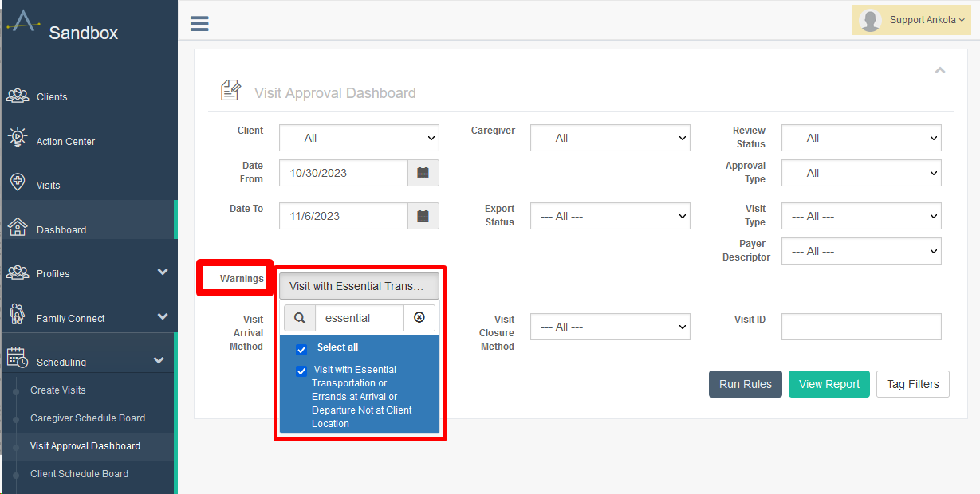980x494 pixels.
Task: Collapse the Scheduling menu chevron
Action: tap(158, 360)
